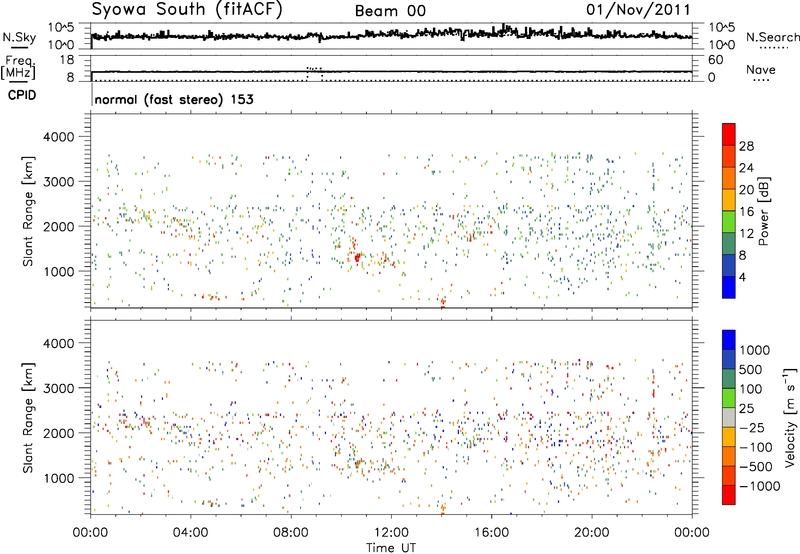
Task: Click the blue bottom of the Power colorbar
Action: [729, 287]
